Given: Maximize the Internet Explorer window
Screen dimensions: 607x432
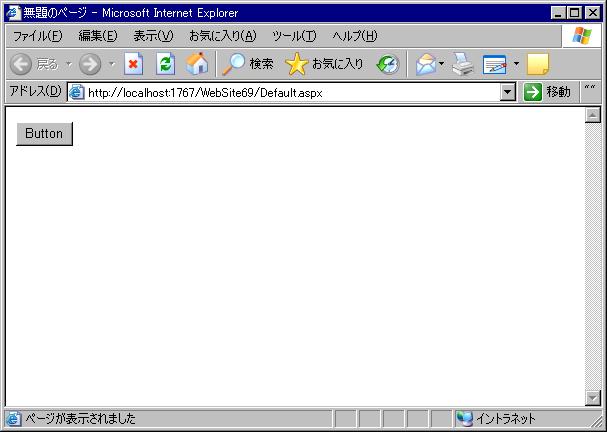Looking at the screenshot, I should click(x=574, y=13).
